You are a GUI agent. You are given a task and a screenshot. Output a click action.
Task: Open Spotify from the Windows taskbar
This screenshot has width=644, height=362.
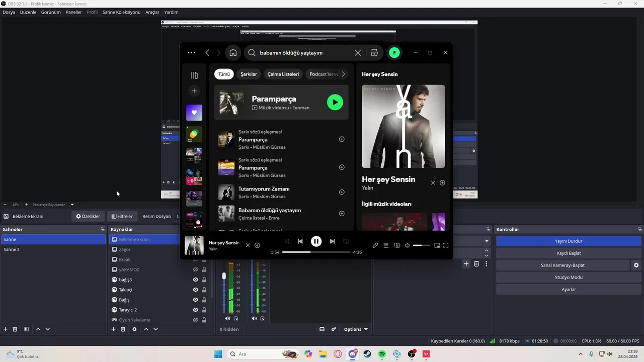coord(382,354)
